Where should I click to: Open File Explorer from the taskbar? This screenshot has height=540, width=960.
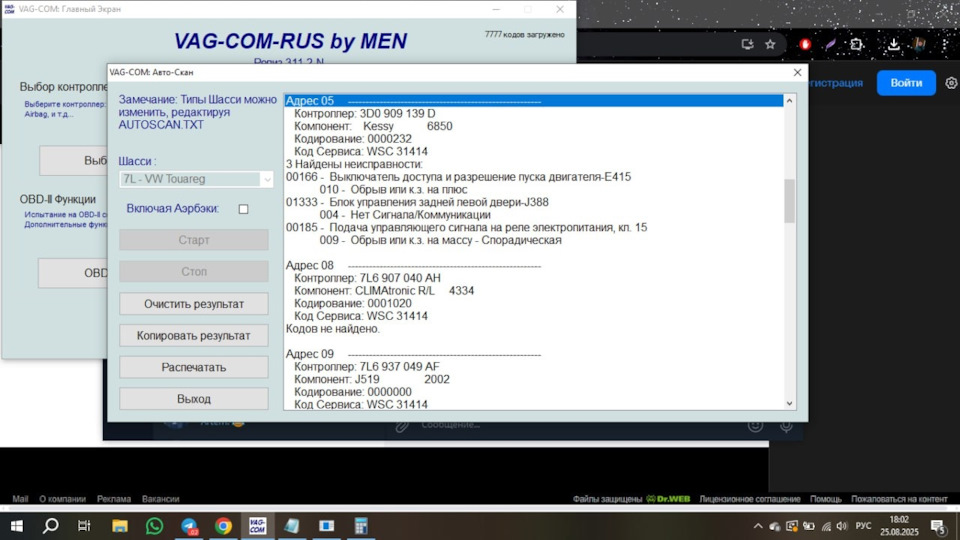(120, 526)
